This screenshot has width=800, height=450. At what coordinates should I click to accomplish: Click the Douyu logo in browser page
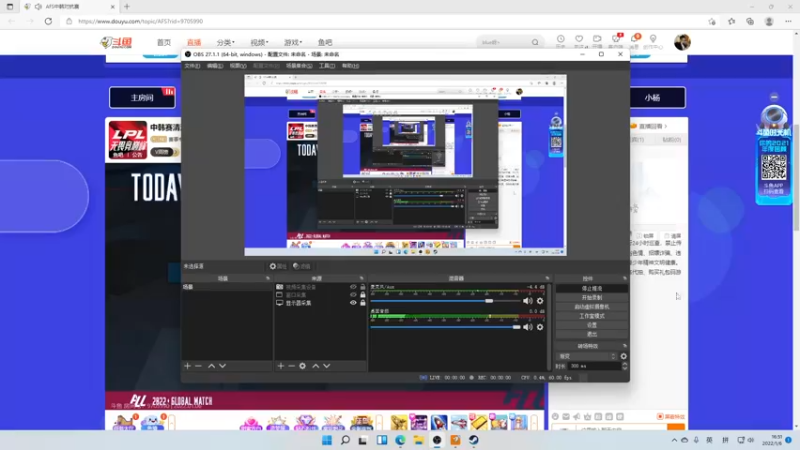116,42
